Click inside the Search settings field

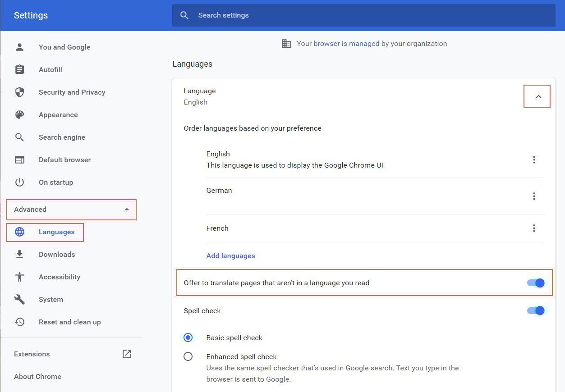point(316,15)
